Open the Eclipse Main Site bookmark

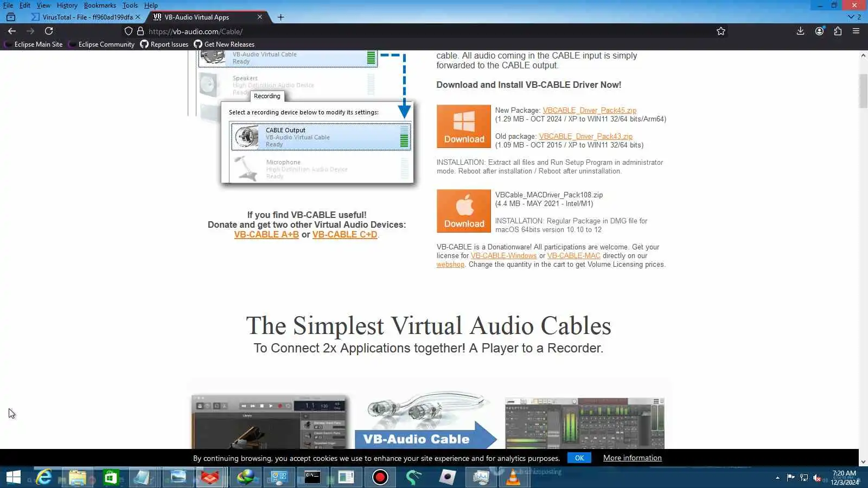(x=34, y=44)
